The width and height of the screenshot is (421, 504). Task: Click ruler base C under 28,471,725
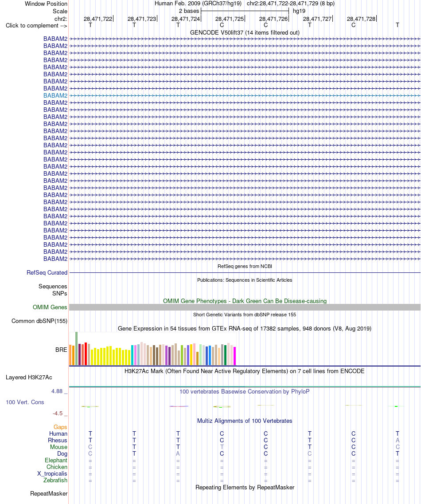(x=222, y=25)
